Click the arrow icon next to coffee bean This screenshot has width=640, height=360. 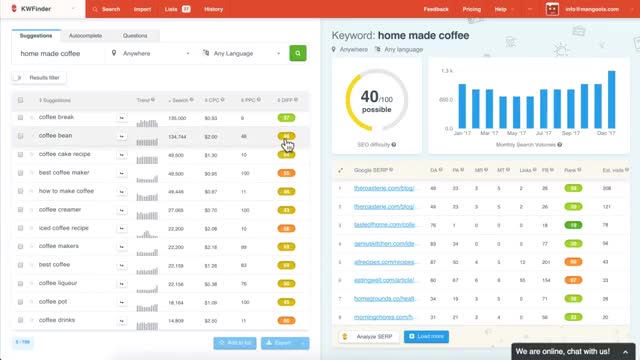pos(121,136)
